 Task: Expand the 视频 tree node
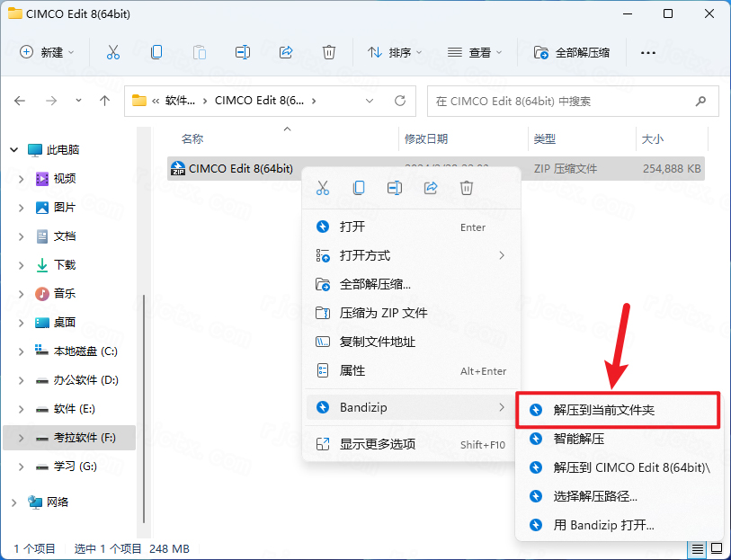pos(21,179)
